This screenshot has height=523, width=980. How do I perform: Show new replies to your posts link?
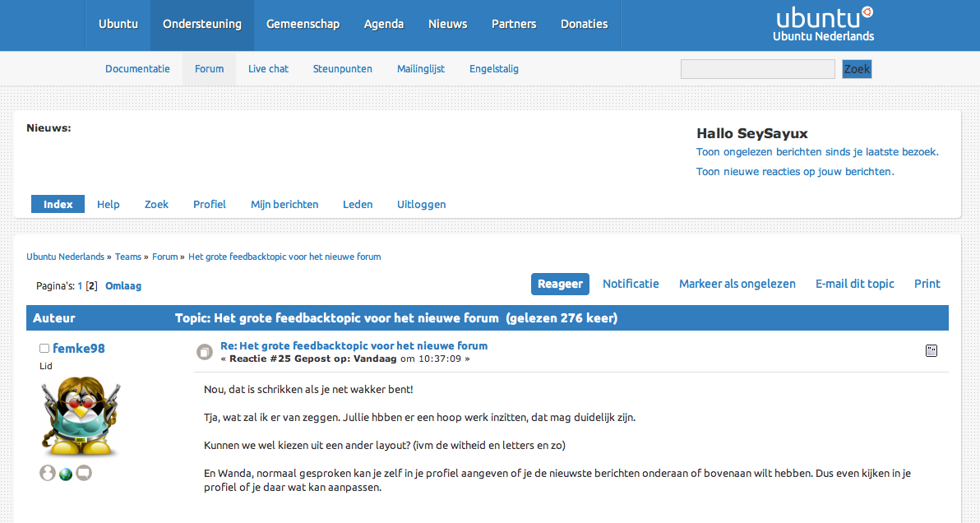pyautogui.click(x=795, y=171)
